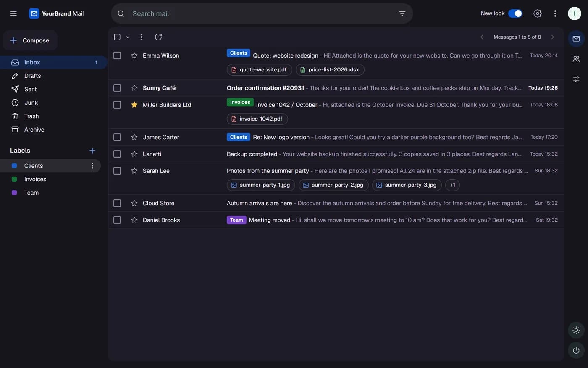Open the sliders preferences icon in right sidebar
Viewport: 588px width, 368px height.
(x=576, y=79)
